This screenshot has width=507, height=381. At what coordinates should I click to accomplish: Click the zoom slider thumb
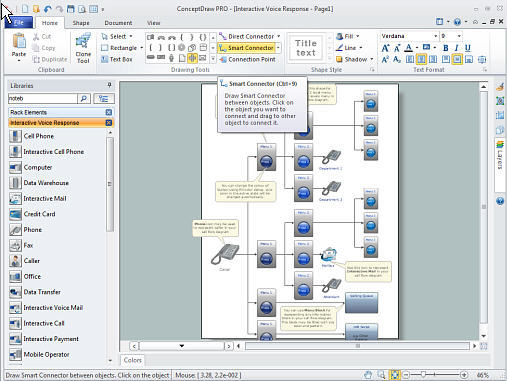(x=423, y=375)
